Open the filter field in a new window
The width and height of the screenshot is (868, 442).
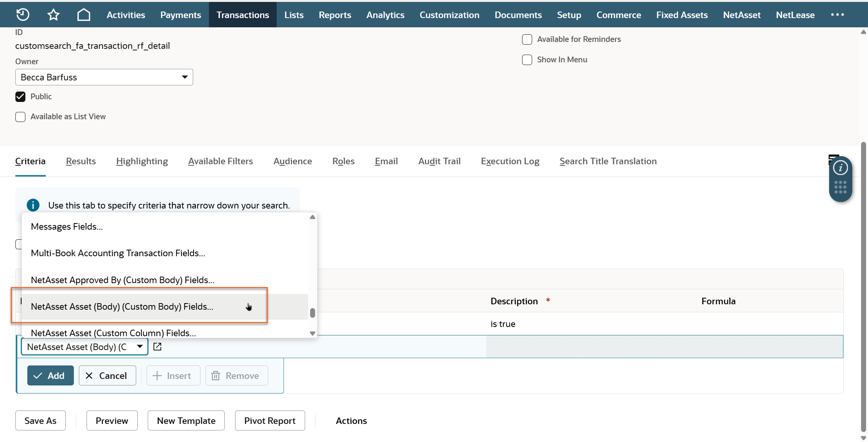(157, 347)
